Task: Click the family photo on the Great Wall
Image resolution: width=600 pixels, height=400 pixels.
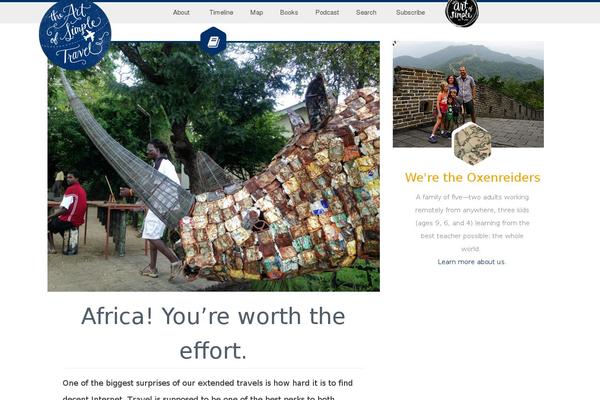Action: (x=468, y=94)
